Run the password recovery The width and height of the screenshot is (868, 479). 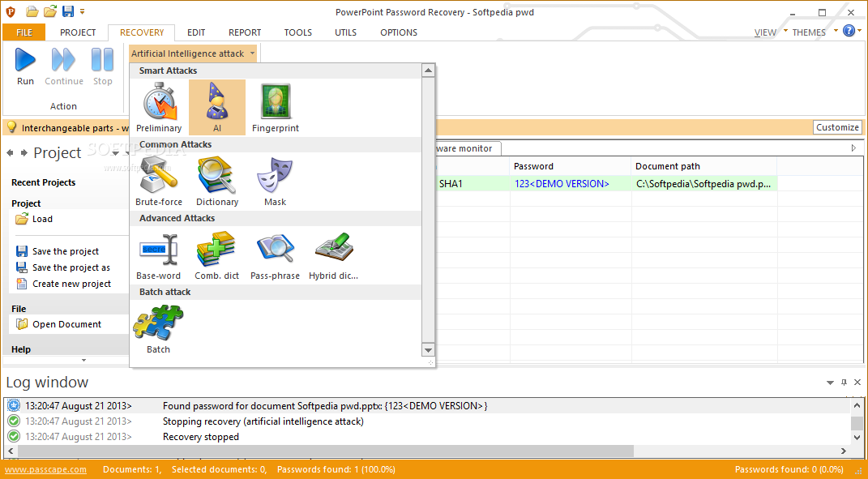coord(25,66)
